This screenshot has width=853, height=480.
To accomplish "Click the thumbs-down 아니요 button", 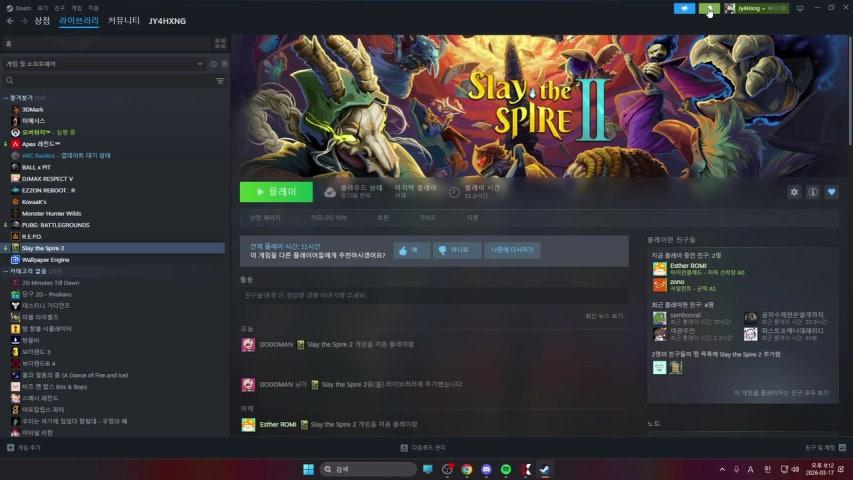I will coord(456,250).
